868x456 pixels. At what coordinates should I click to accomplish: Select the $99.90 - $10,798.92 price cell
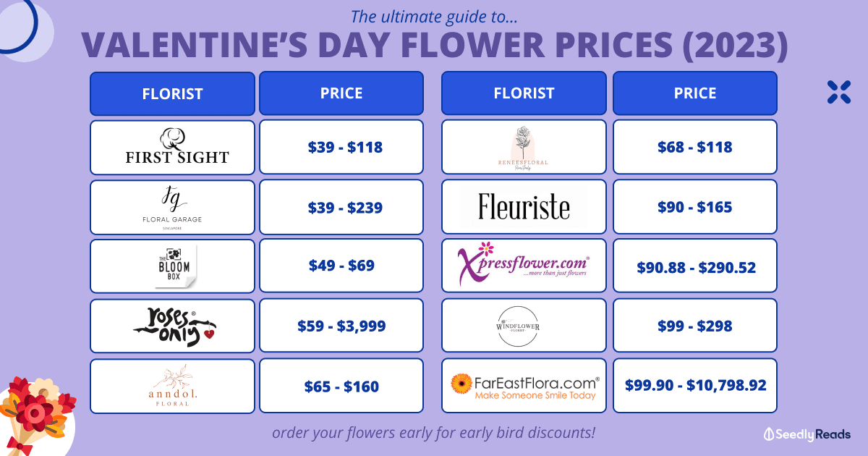694,386
